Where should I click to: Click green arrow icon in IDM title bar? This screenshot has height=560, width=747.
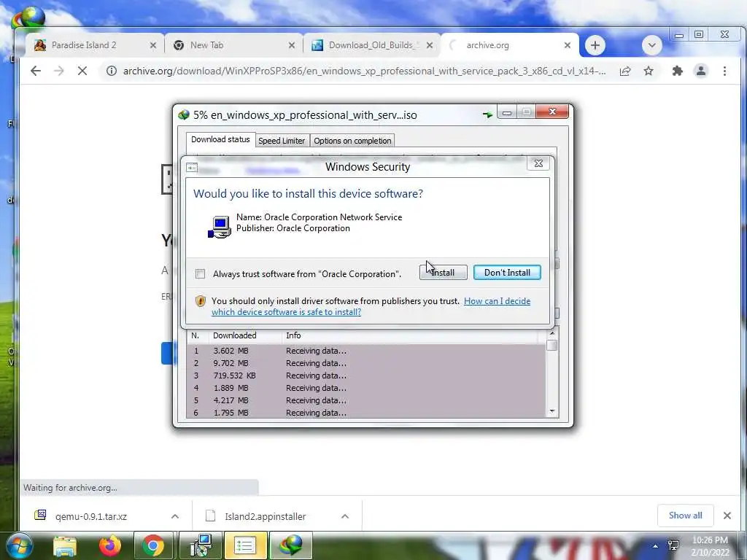(487, 114)
